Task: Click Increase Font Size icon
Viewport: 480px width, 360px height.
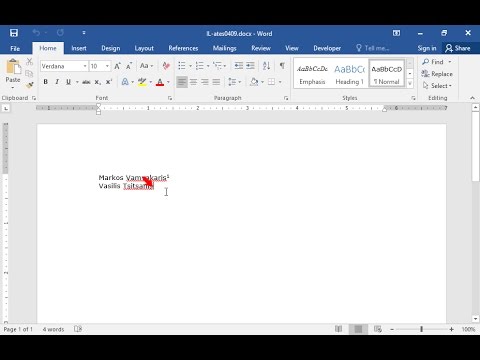Action: 117,66
